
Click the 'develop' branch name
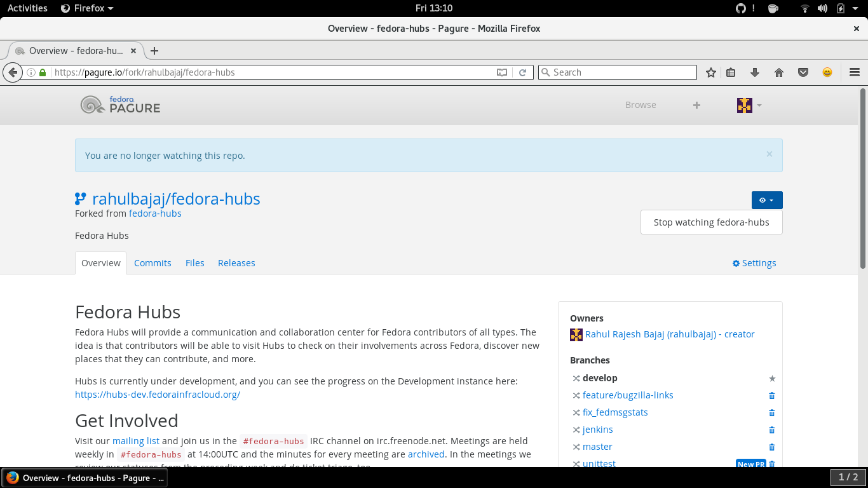pyautogui.click(x=600, y=378)
